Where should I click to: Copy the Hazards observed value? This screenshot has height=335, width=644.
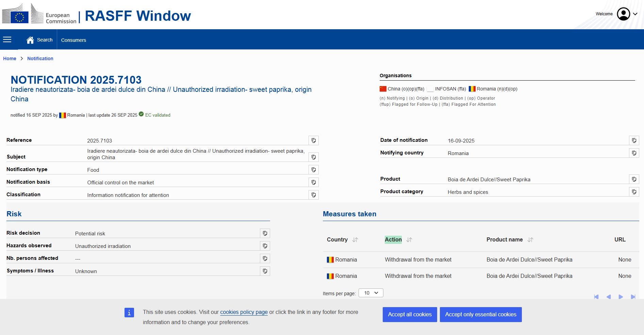tap(265, 246)
